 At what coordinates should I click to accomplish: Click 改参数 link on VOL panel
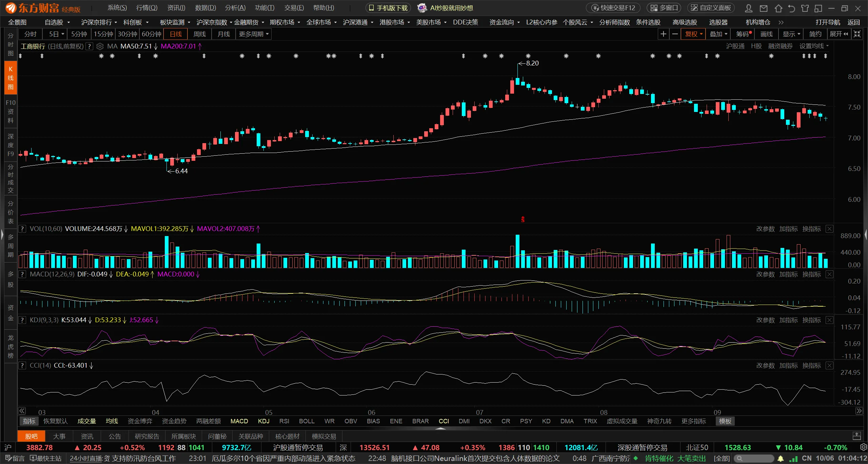(765, 229)
